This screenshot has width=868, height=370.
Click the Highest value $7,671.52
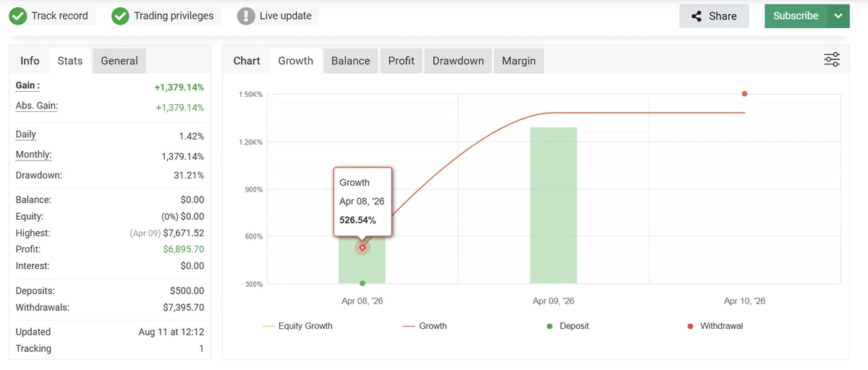pos(184,233)
